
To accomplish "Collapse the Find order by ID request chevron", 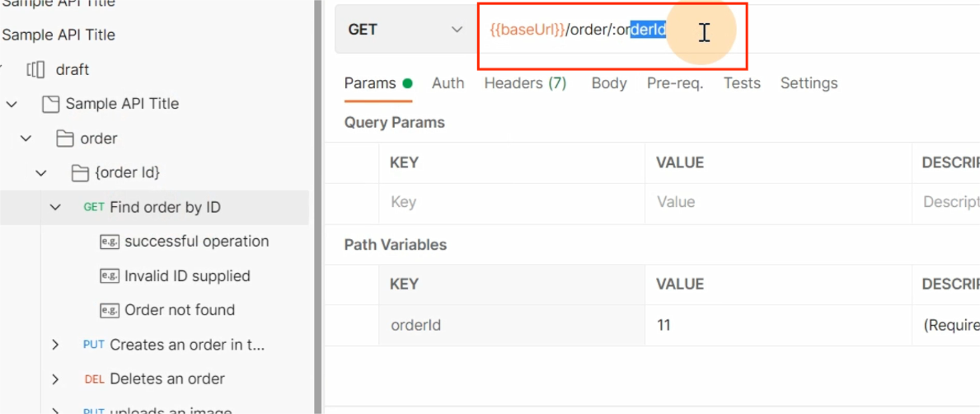I will (55, 207).
